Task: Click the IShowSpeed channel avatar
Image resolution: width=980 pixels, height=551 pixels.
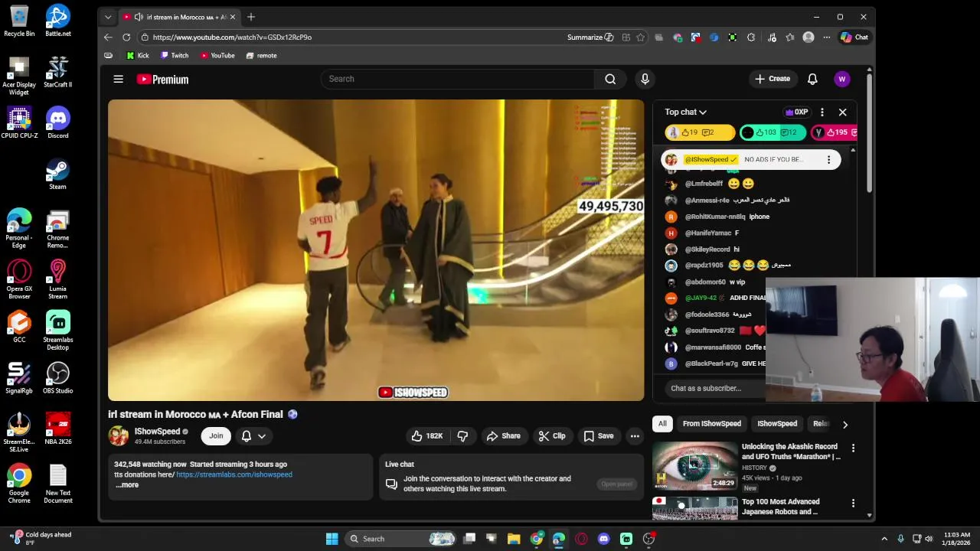Action: click(x=119, y=435)
